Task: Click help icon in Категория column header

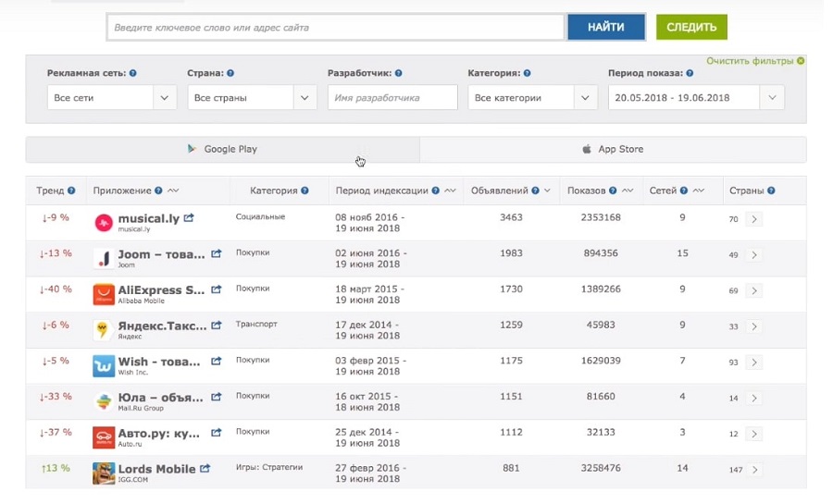Action: [305, 191]
